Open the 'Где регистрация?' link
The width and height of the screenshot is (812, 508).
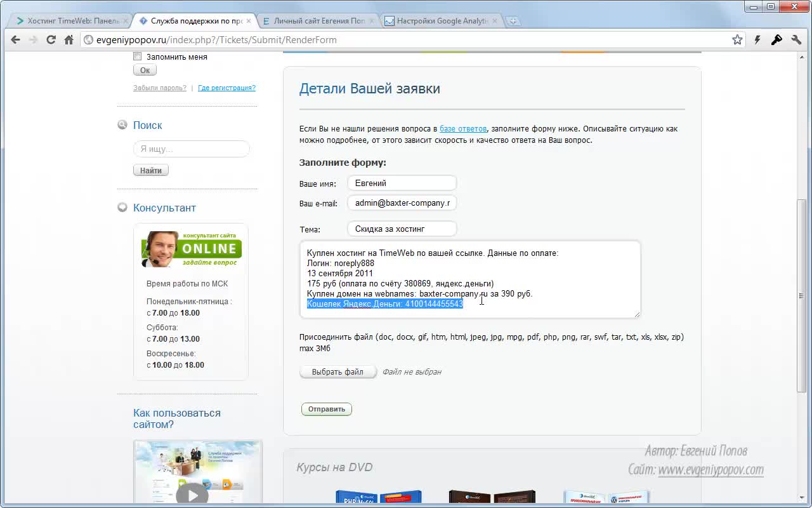226,88
